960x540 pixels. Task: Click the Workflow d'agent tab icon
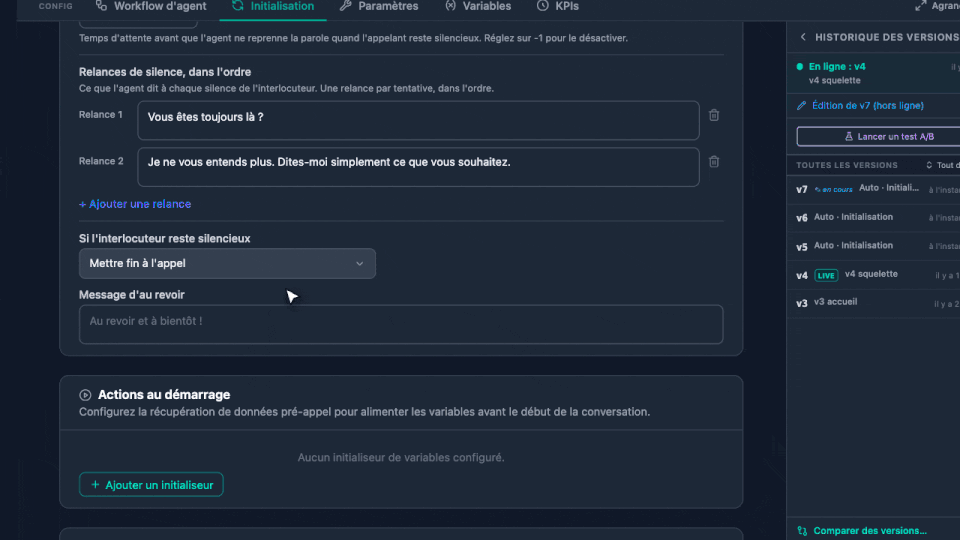pos(102,6)
